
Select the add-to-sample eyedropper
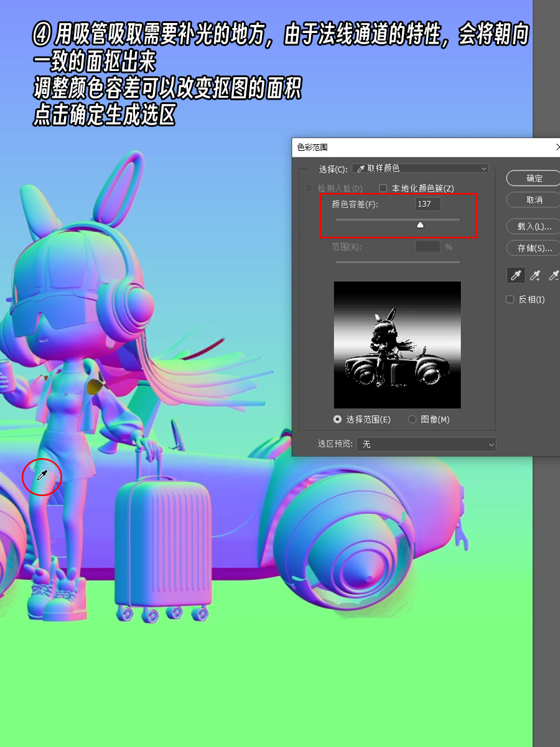(534, 275)
